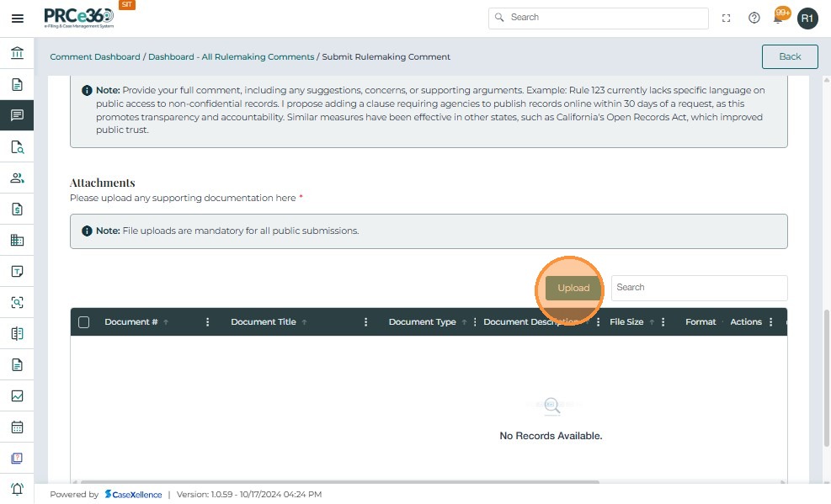Open the document page sidebar icon below the bank icon
Image resolution: width=831 pixels, height=504 pixels.
click(x=17, y=85)
